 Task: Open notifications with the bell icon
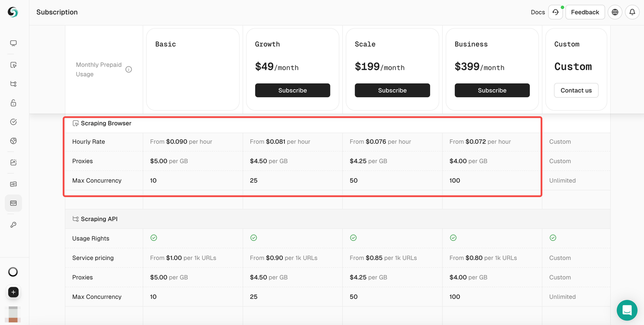(x=632, y=12)
